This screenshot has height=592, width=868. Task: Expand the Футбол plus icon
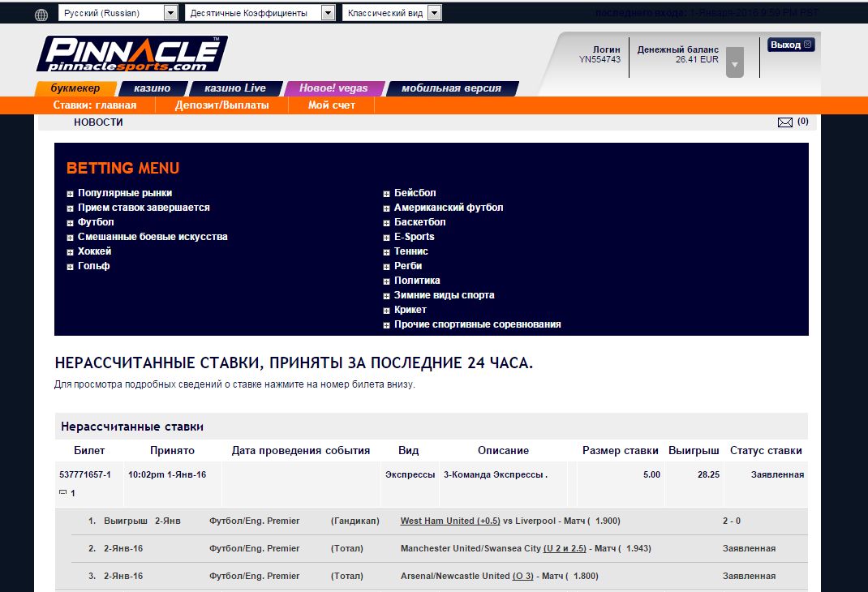[70, 223]
